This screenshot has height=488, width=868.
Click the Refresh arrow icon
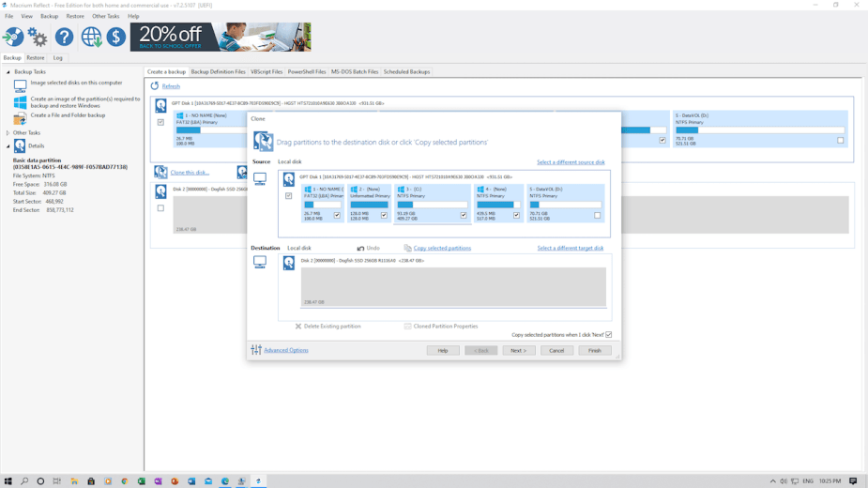point(155,86)
